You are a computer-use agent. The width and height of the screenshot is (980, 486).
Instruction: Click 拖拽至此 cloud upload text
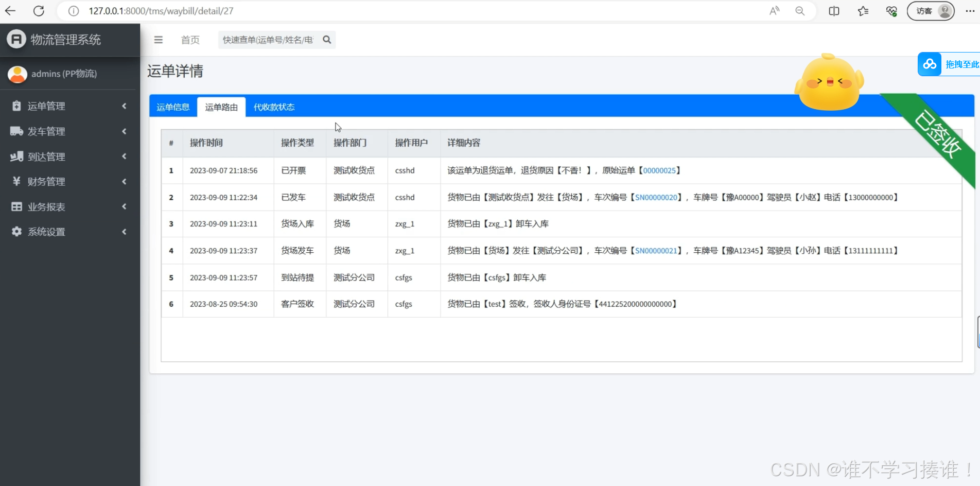coord(962,64)
